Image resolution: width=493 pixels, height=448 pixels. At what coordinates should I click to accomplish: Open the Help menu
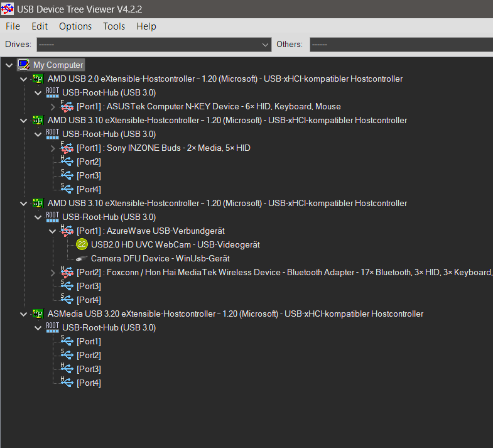146,26
